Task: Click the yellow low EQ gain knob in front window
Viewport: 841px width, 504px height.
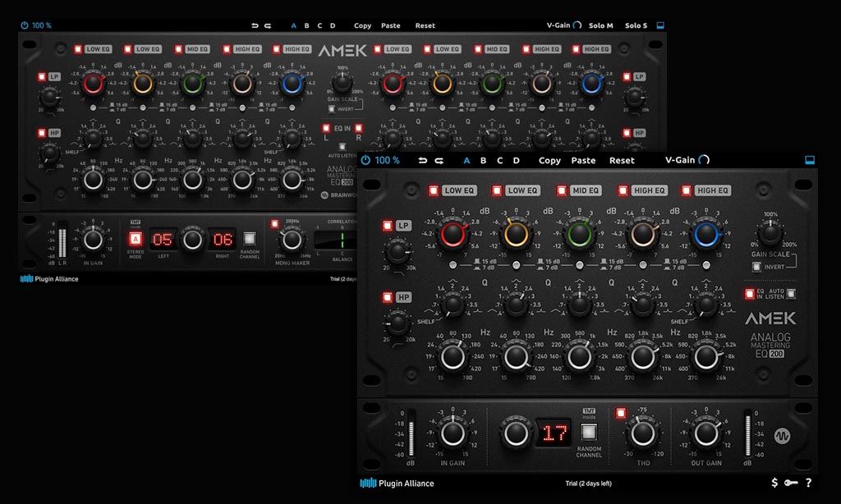Action: click(516, 234)
